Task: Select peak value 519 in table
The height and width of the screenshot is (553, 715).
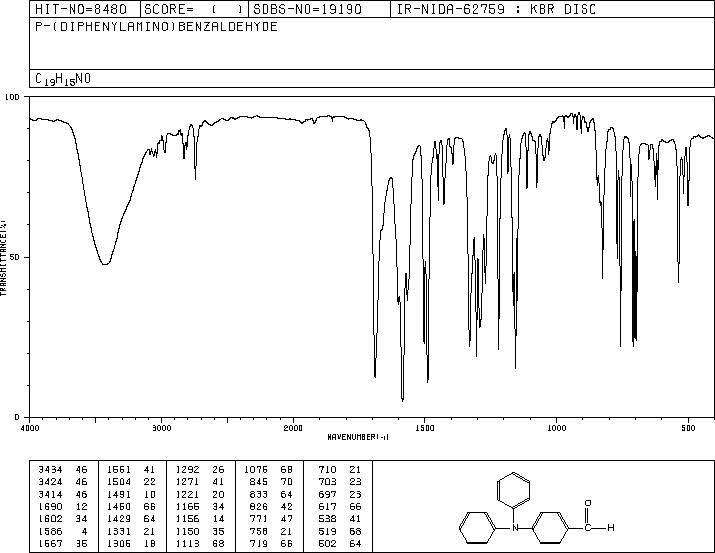Action: 327,532
